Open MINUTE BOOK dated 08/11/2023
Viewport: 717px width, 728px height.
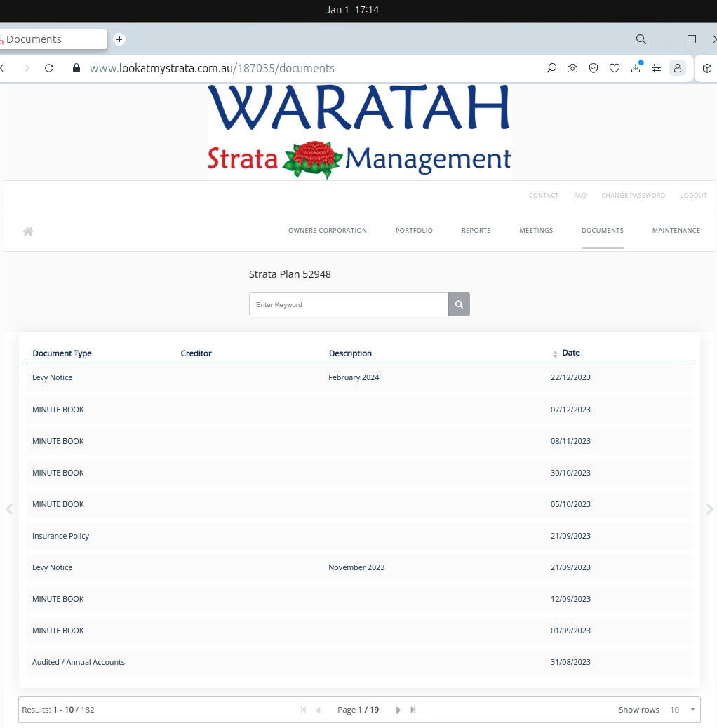point(359,441)
